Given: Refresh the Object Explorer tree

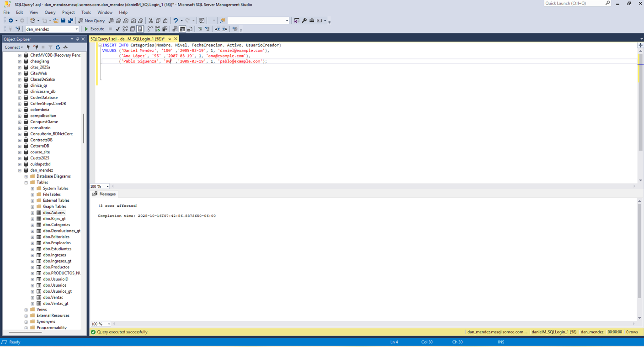Looking at the screenshot, I should coord(58,47).
